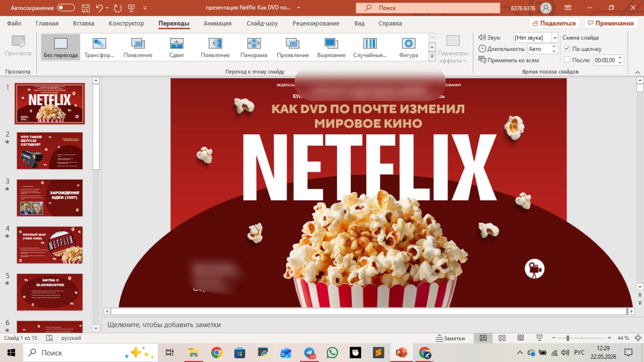Screen dimensions: 644x362
Task: Undo the last action
Action: coord(99,8)
